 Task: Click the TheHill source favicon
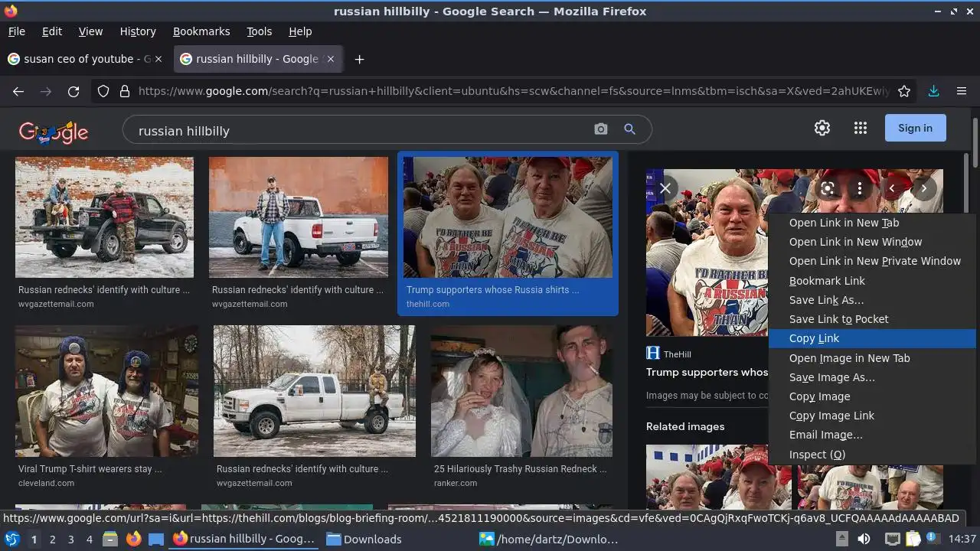pyautogui.click(x=653, y=353)
